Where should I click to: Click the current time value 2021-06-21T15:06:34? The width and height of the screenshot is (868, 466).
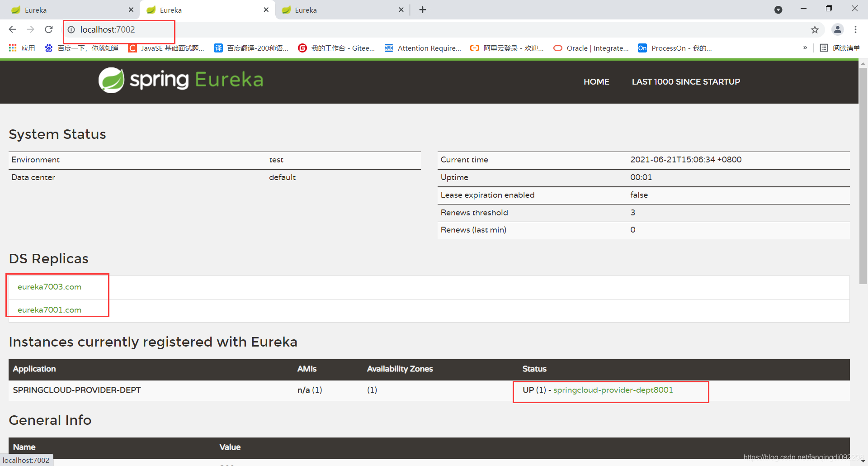(x=686, y=160)
